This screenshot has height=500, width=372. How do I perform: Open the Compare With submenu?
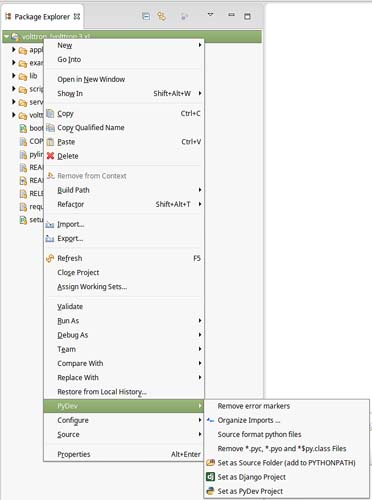pyautogui.click(x=124, y=363)
